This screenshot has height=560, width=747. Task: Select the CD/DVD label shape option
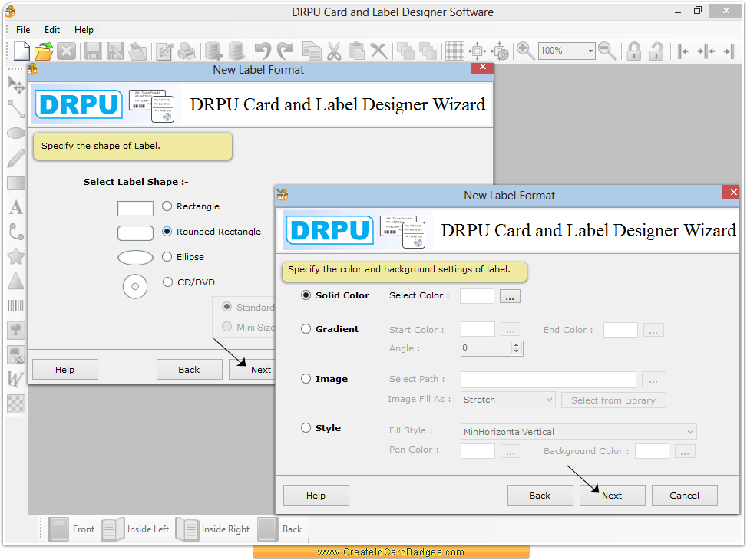(167, 282)
